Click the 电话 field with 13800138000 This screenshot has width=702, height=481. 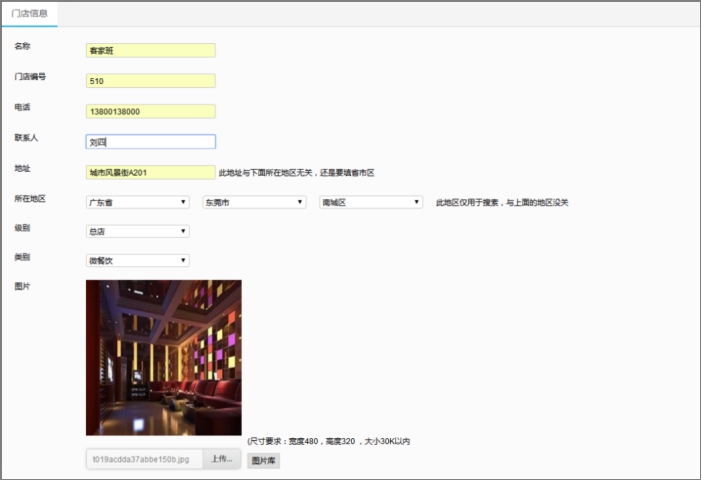point(150,111)
